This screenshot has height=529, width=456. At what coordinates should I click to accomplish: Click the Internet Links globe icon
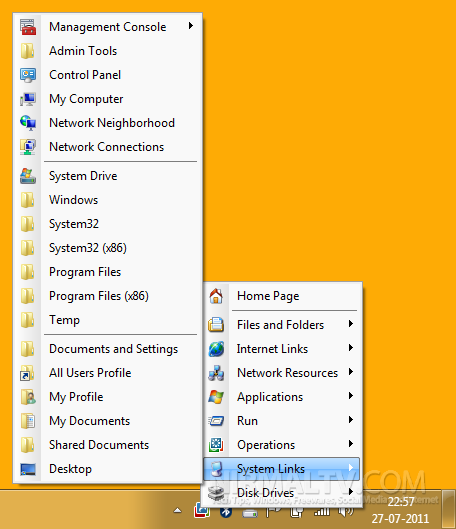point(216,349)
